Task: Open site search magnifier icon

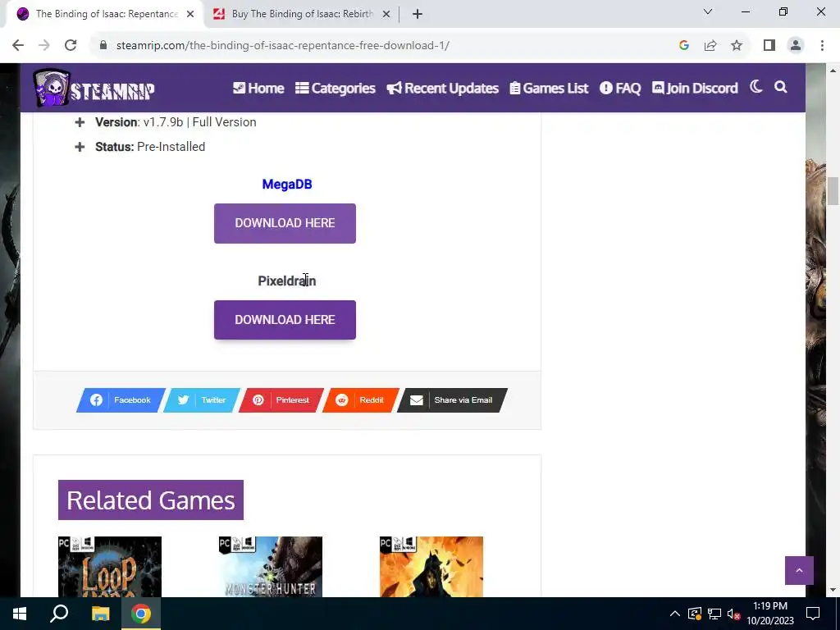Action: (x=781, y=87)
